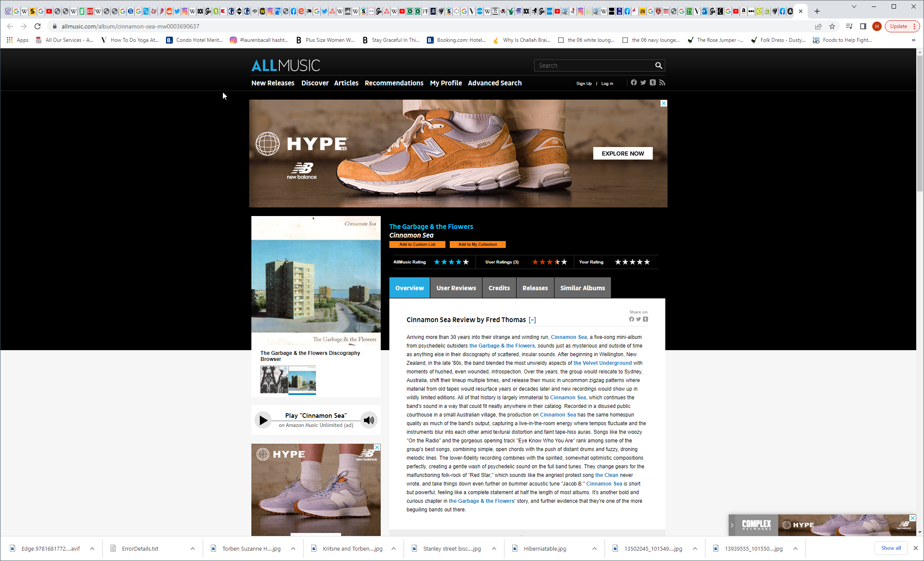924x561 pixels.
Task: Switch to the User Reviews tab
Action: (x=456, y=288)
